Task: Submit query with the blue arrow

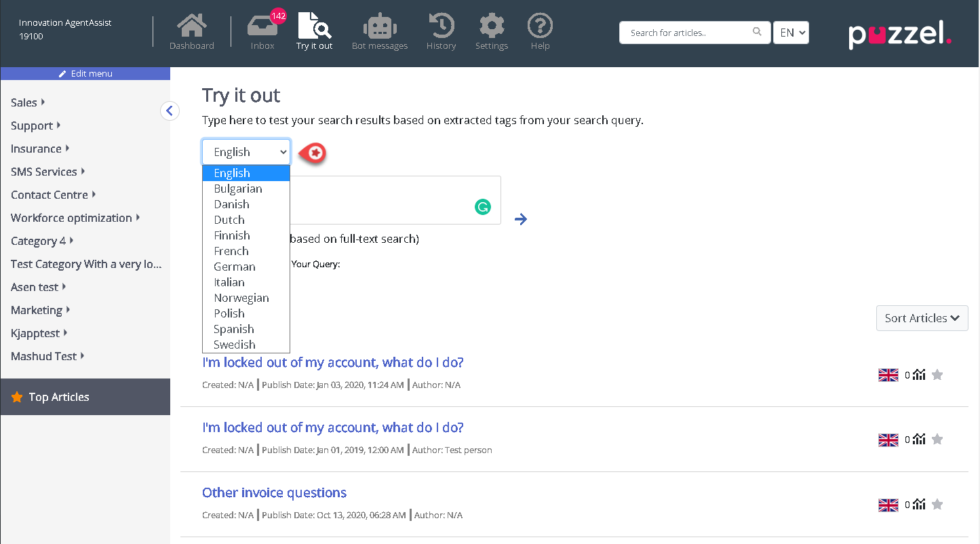Action: [521, 219]
